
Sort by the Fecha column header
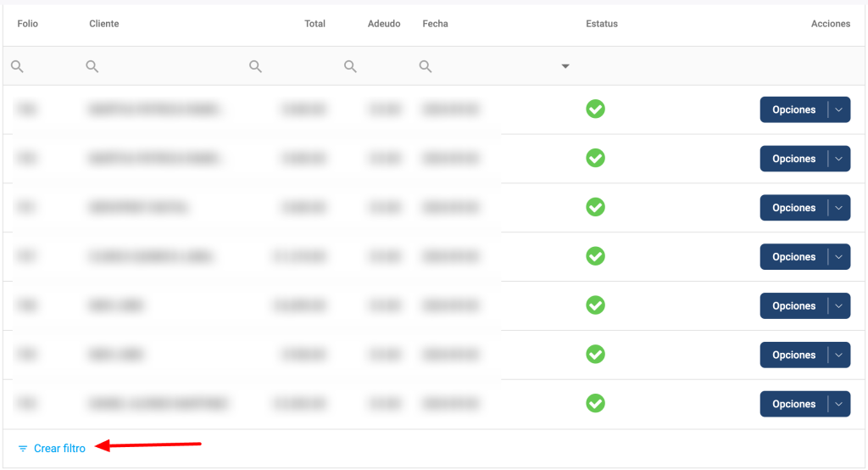[x=435, y=24]
